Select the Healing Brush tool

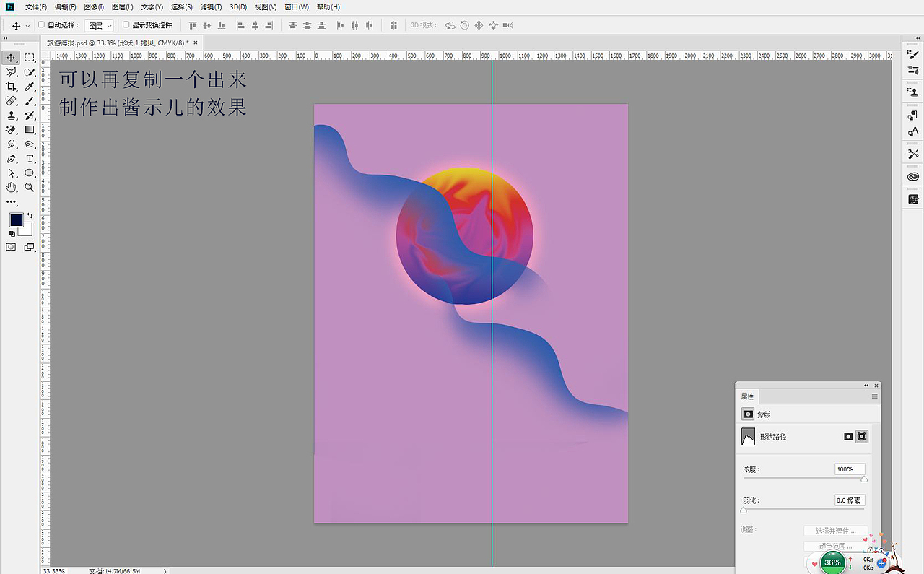click(x=12, y=101)
